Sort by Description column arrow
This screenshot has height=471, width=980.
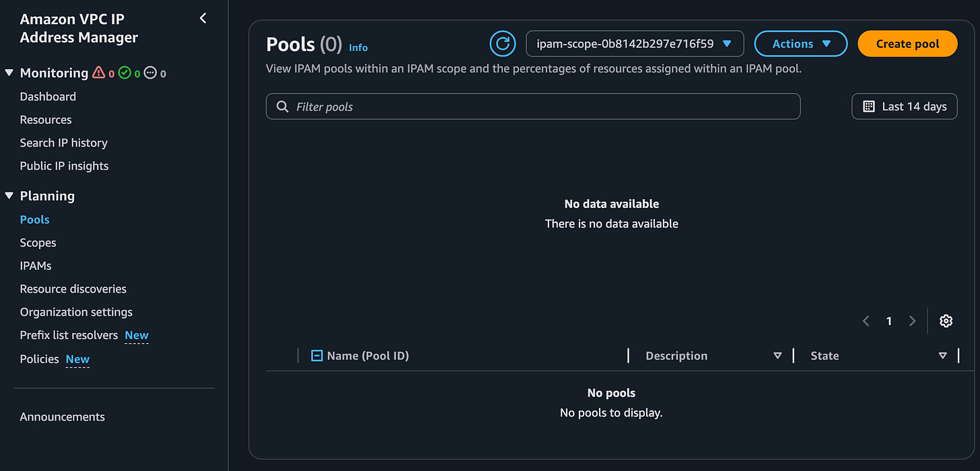(x=777, y=356)
